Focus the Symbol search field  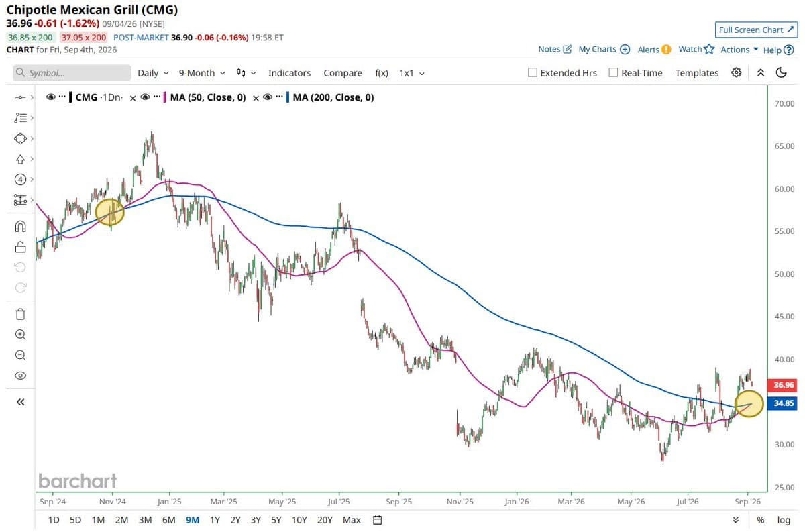pos(72,72)
